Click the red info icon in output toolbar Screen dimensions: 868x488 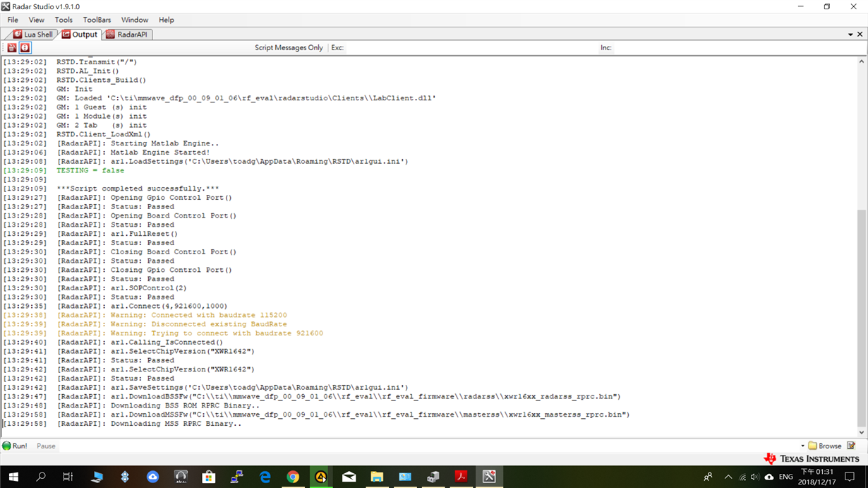(x=25, y=48)
